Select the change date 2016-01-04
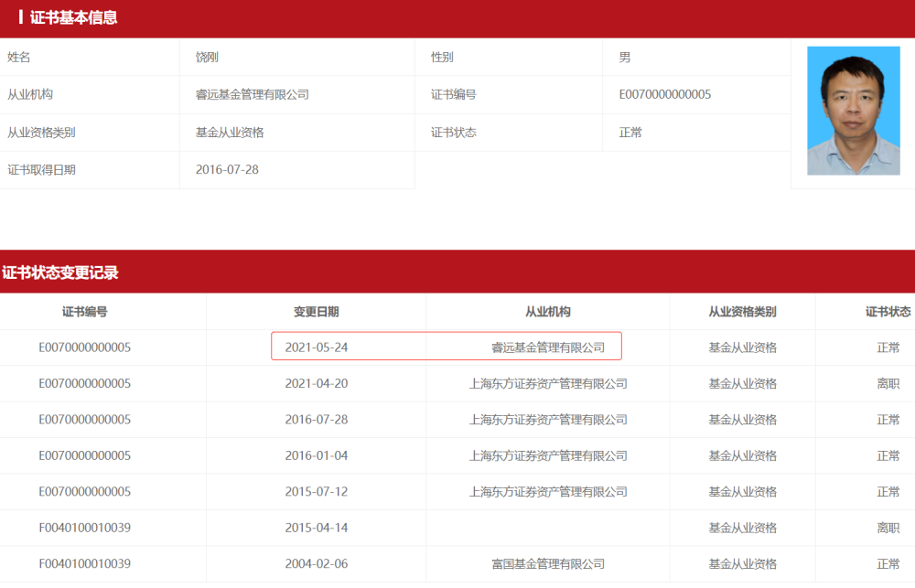 [x=317, y=455]
